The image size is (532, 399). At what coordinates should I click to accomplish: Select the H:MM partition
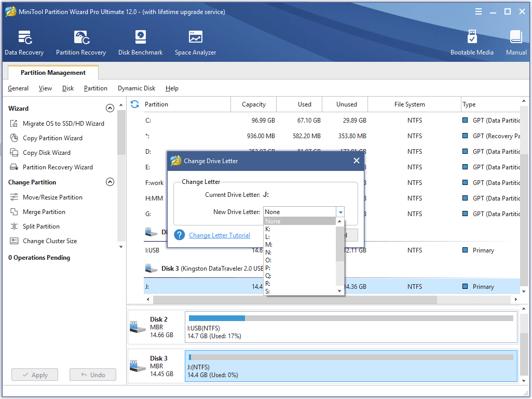154,198
